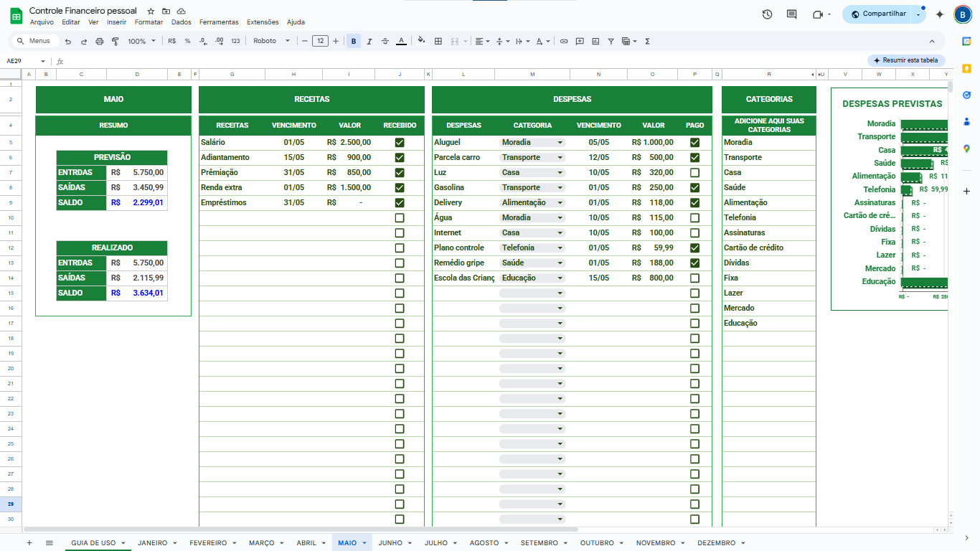
Task: Open version history clock icon
Action: tap(767, 14)
